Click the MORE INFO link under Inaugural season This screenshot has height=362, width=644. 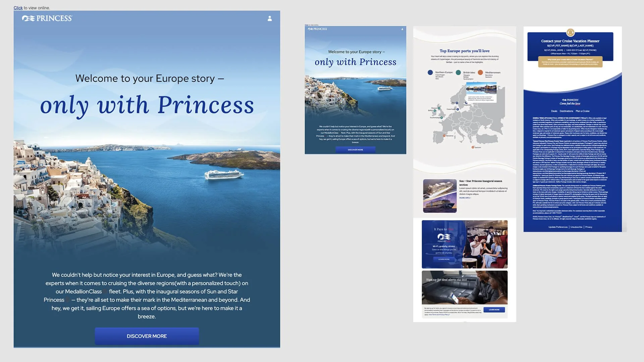(x=465, y=198)
